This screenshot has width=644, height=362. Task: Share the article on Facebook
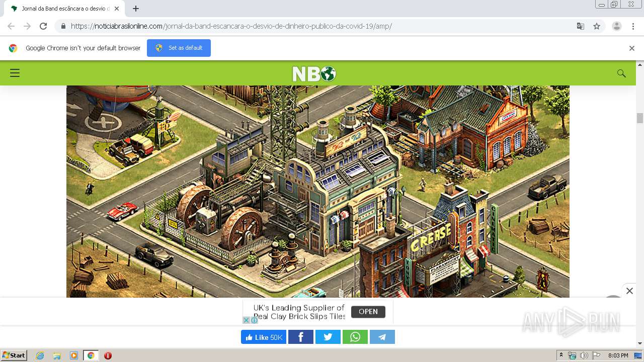pyautogui.click(x=300, y=337)
